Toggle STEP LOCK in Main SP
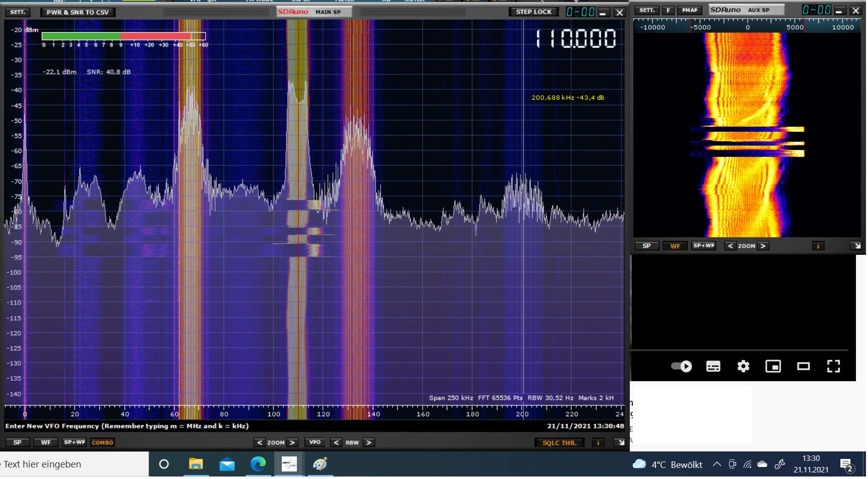The width and height of the screenshot is (868, 479). (534, 12)
